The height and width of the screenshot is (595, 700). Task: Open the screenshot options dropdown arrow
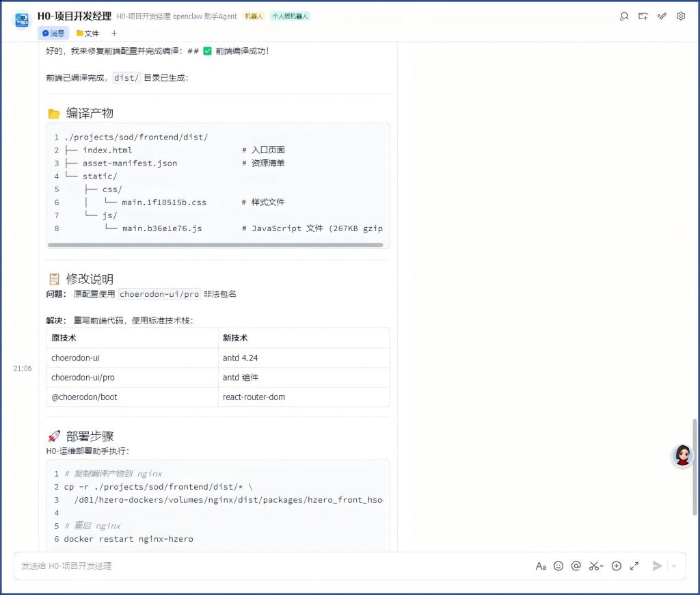[x=602, y=566]
